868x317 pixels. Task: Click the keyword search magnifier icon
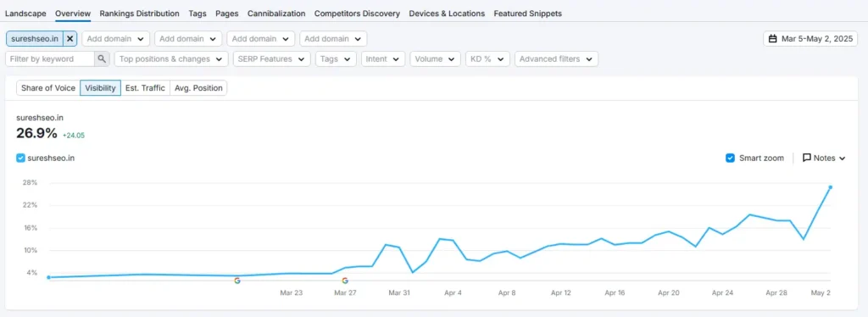[102, 58]
